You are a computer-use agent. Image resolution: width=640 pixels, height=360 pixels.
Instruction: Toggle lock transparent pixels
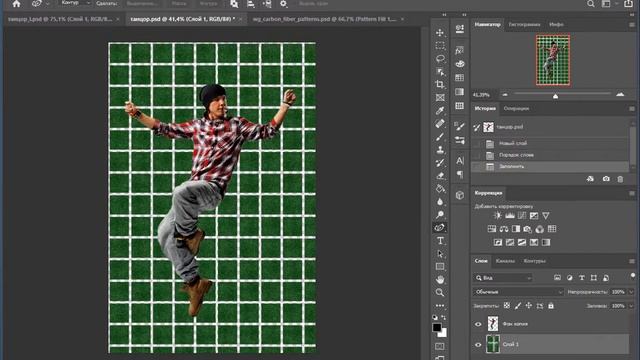tap(507, 305)
